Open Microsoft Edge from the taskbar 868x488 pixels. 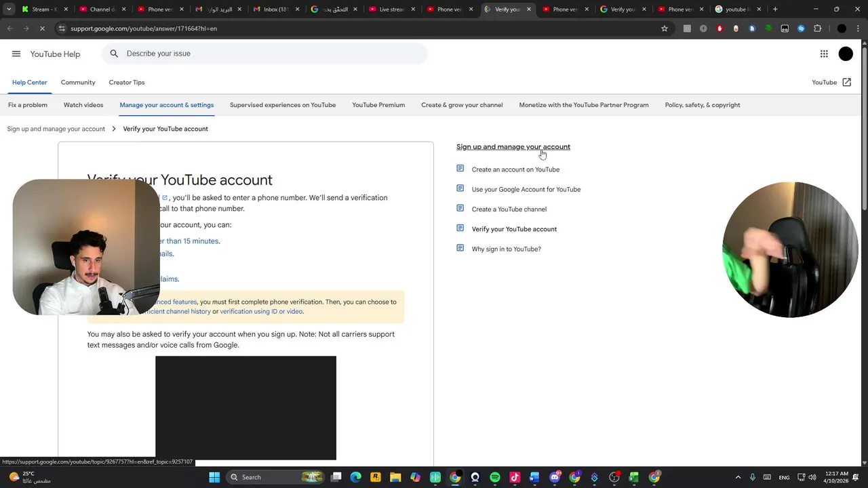pos(356,477)
